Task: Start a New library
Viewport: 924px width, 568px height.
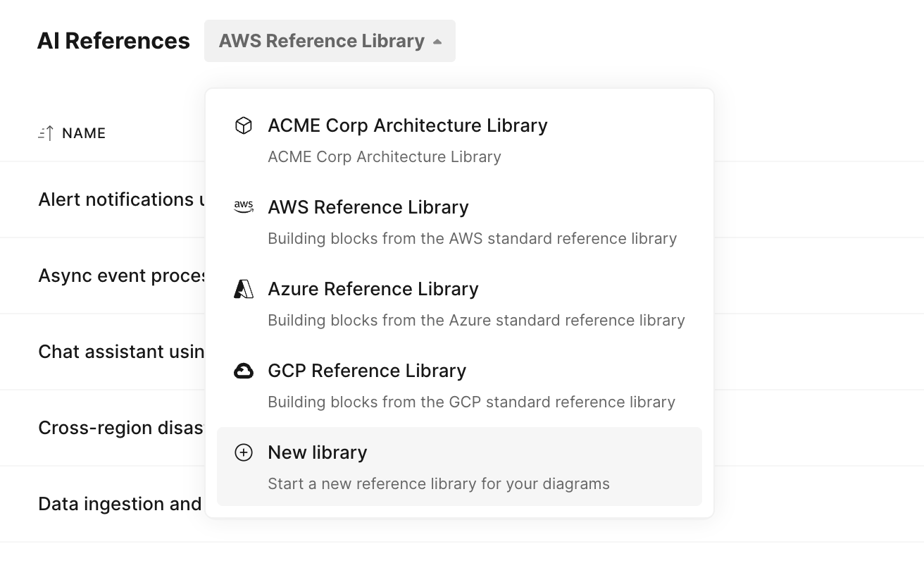Action: coord(459,467)
